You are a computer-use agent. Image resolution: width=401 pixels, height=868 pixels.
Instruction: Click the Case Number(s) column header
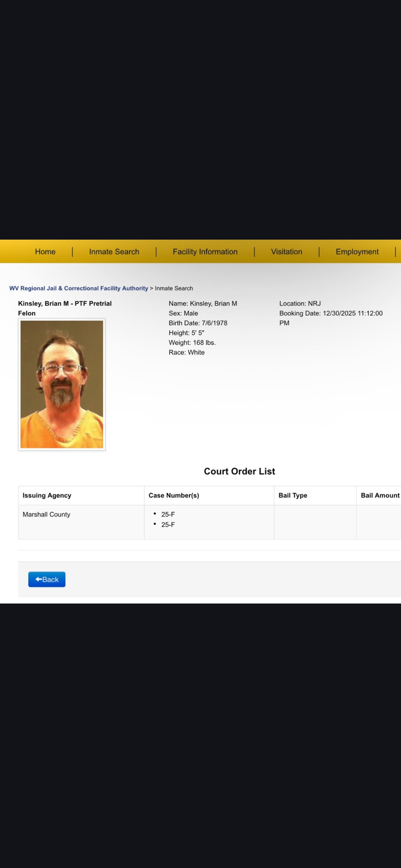click(x=174, y=496)
